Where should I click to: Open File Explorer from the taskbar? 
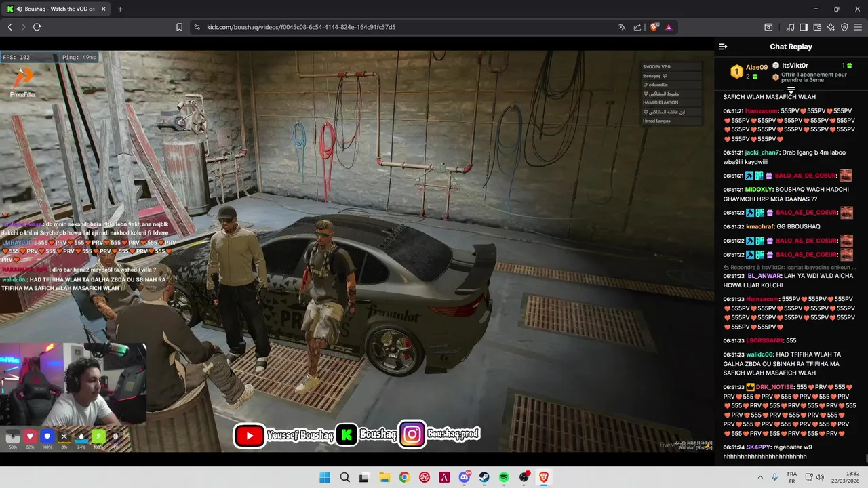tap(384, 478)
